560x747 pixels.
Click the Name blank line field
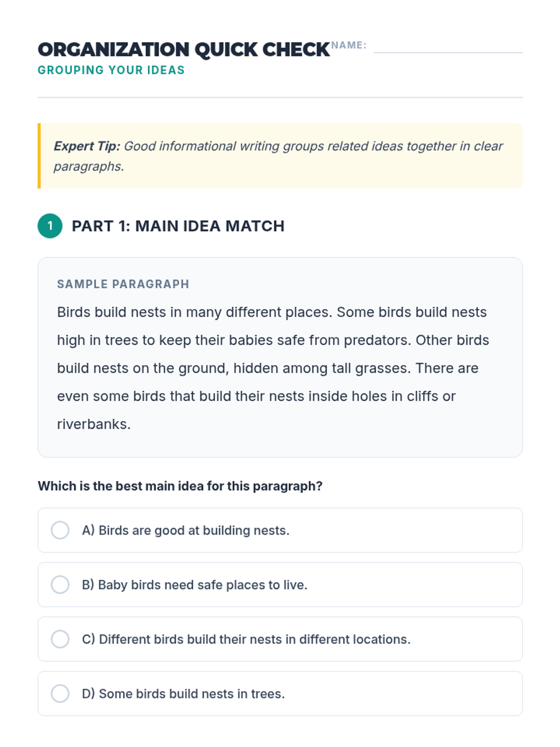pos(448,49)
